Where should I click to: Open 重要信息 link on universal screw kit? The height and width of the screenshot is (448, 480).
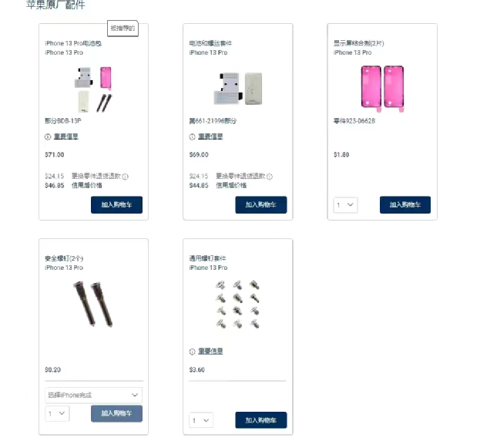(210, 351)
